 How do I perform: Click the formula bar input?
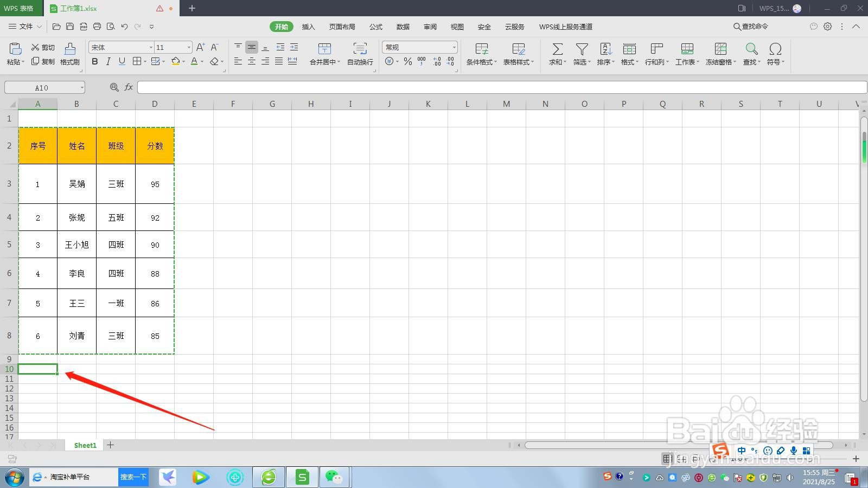point(502,87)
